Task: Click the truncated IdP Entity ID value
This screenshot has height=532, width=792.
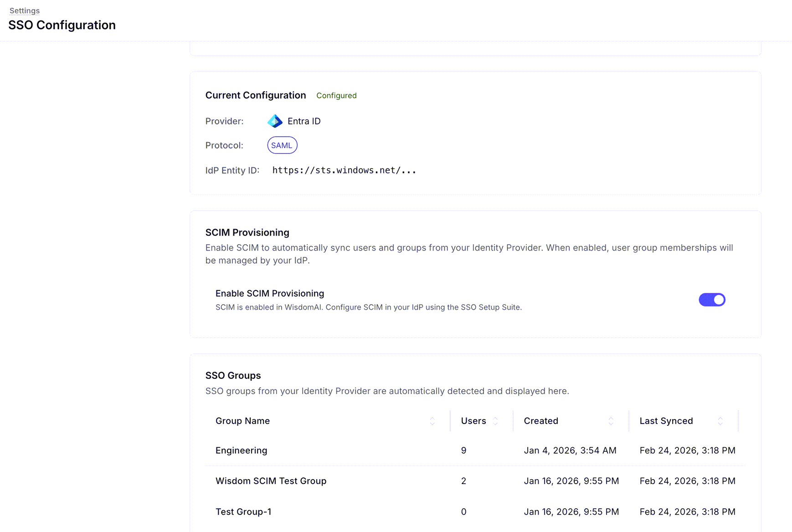Action: (344, 170)
